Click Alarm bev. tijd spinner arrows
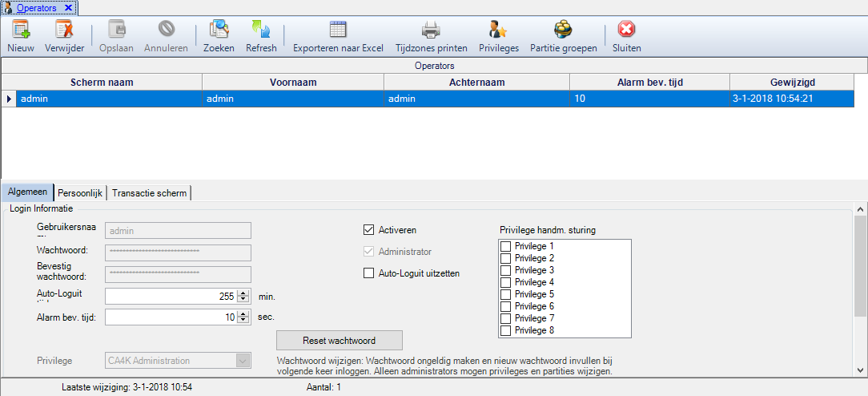 pyautogui.click(x=243, y=317)
